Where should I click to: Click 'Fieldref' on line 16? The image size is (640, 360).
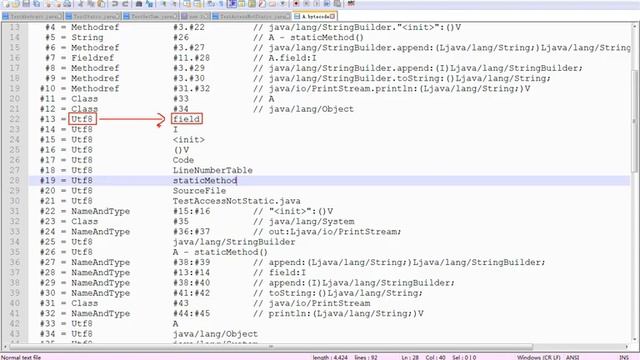(93, 58)
